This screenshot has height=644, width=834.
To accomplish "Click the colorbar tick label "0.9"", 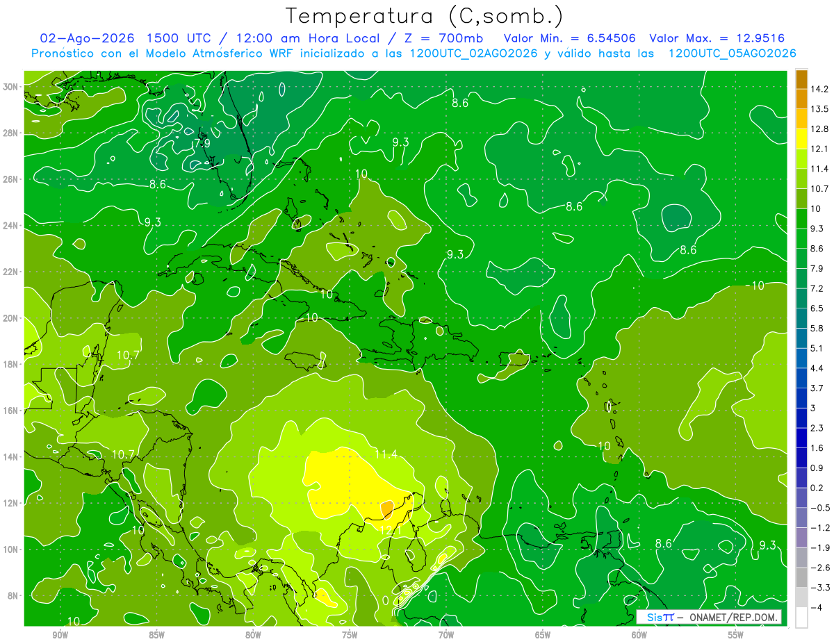I will [x=817, y=468].
